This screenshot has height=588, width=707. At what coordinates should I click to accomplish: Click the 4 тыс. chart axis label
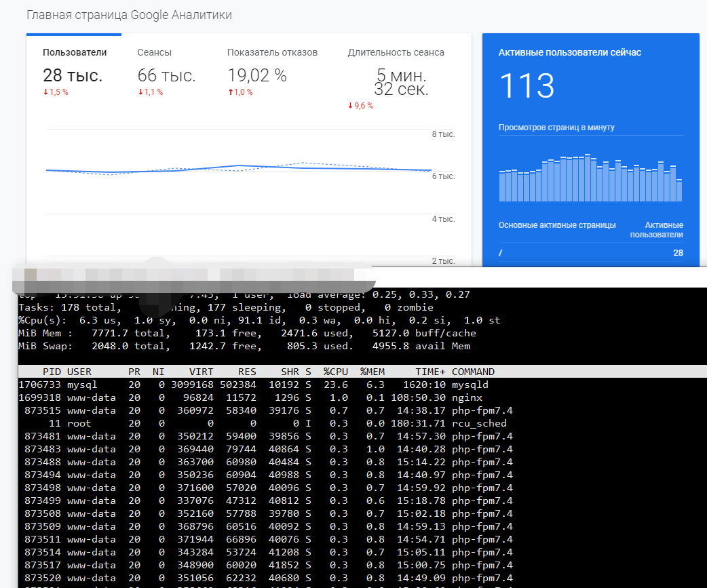443,218
